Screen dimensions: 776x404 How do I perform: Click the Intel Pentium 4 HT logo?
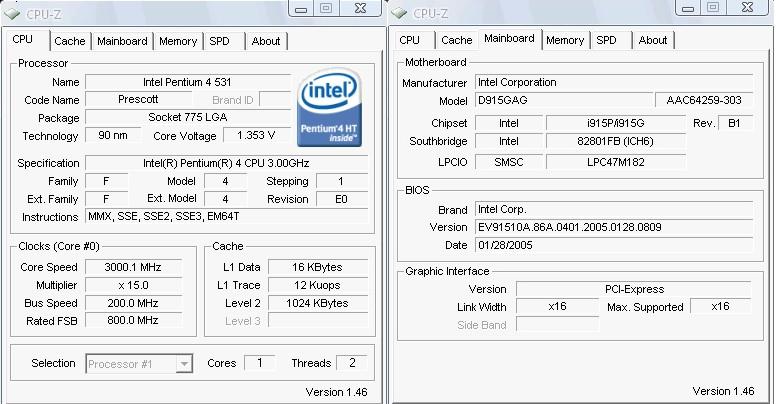(329, 107)
